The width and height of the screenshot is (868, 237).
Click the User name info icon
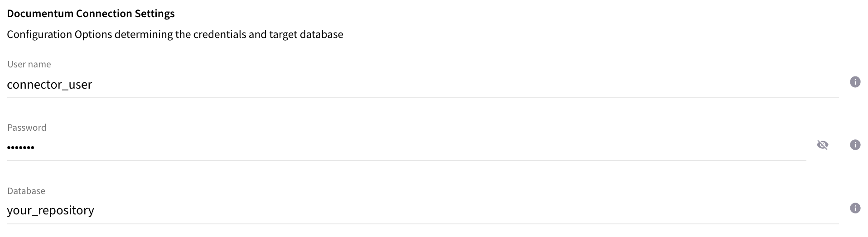click(855, 82)
